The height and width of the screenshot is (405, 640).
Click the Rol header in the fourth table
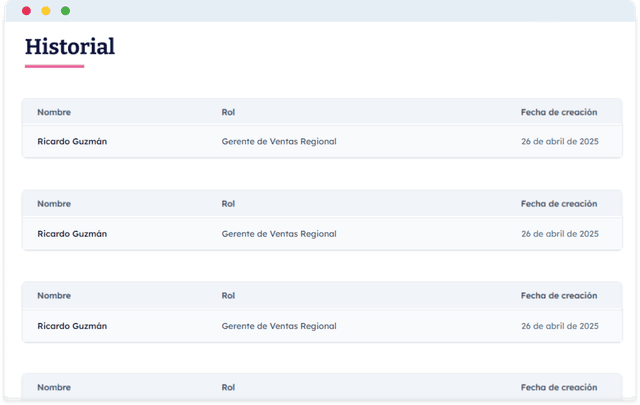click(x=228, y=388)
